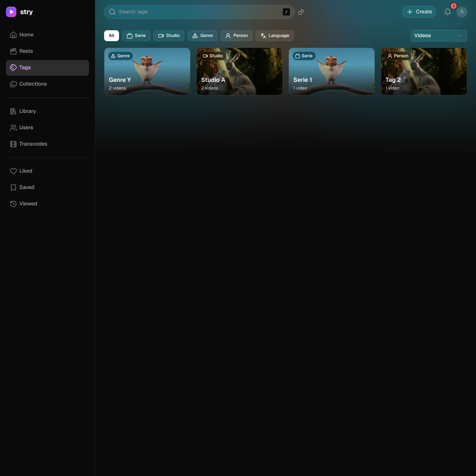Click the search magnifier icon
This screenshot has height=476, width=476.
point(112,12)
